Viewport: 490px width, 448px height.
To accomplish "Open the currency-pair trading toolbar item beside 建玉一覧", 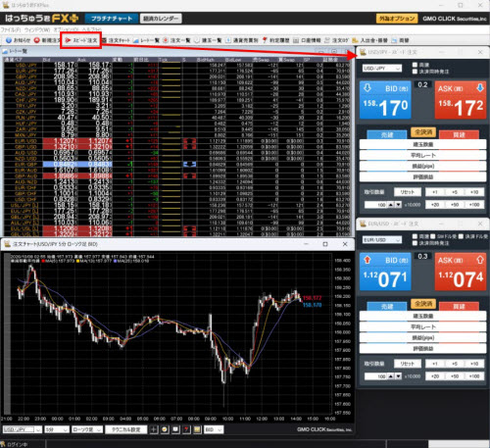I will point(242,40).
